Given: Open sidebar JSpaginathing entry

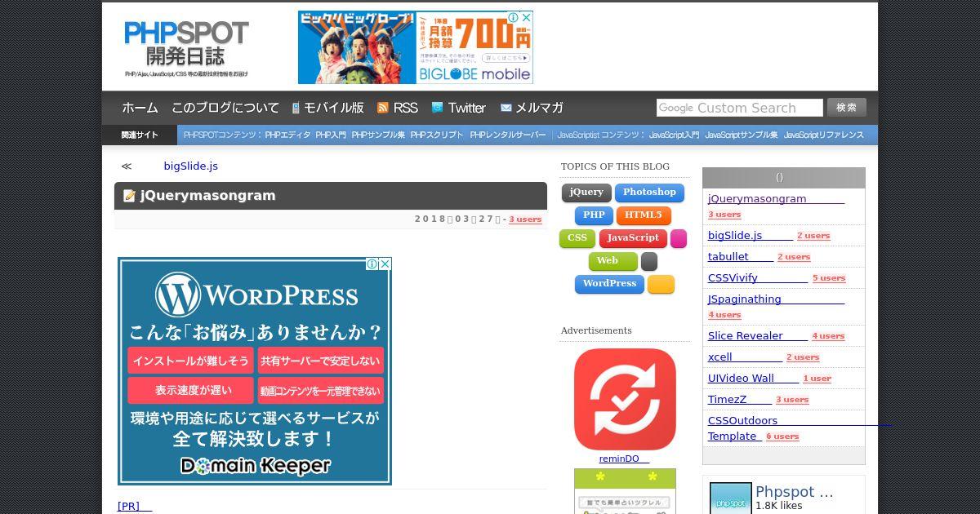Looking at the screenshot, I should [776, 299].
